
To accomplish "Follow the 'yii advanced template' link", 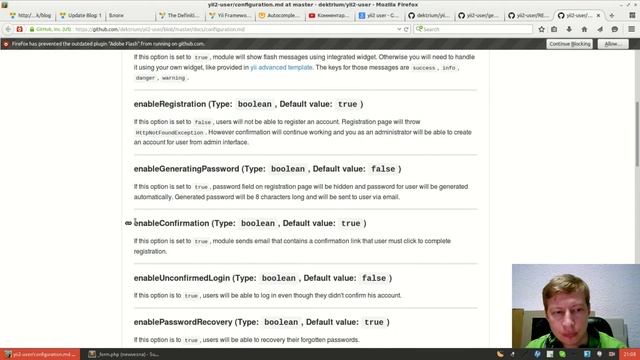I will click(281, 67).
